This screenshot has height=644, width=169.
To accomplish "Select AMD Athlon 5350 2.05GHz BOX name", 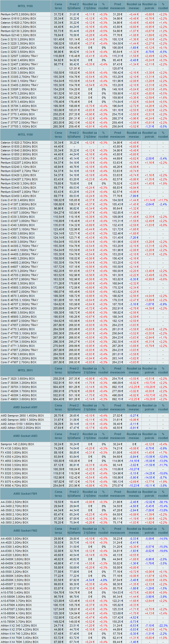I will tap(21, 428).
